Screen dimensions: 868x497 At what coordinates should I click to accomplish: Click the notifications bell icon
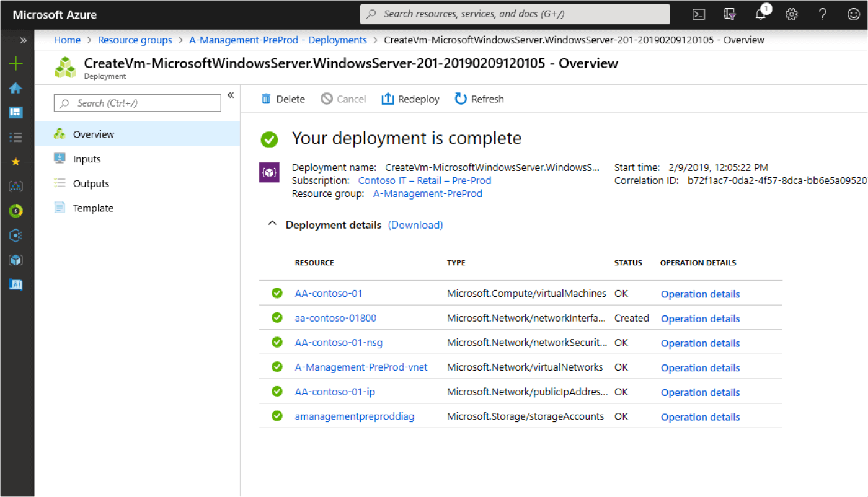[x=761, y=14]
